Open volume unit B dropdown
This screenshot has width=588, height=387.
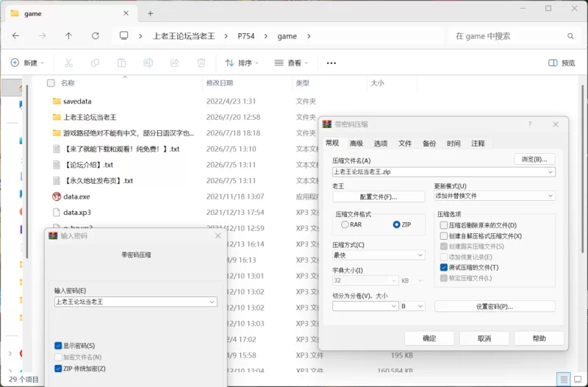412,306
